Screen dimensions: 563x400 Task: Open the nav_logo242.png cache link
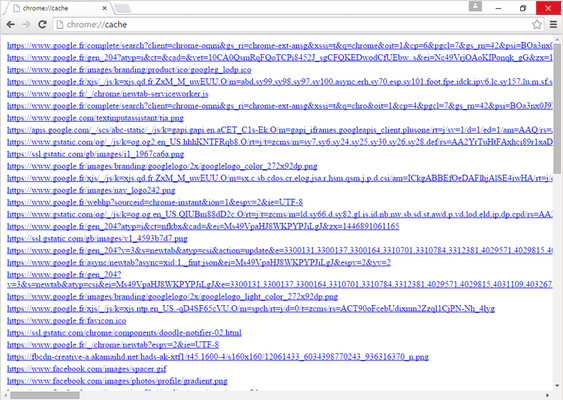[x=91, y=190]
